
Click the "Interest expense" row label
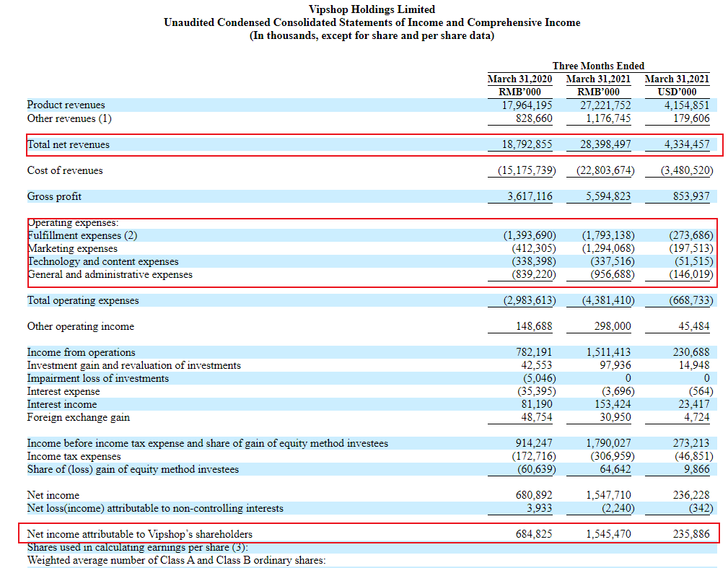pyautogui.click(x=63, y=391)
